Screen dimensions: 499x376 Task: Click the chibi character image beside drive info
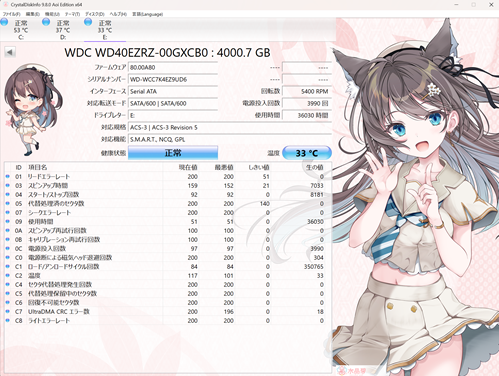tap(33, 110)
